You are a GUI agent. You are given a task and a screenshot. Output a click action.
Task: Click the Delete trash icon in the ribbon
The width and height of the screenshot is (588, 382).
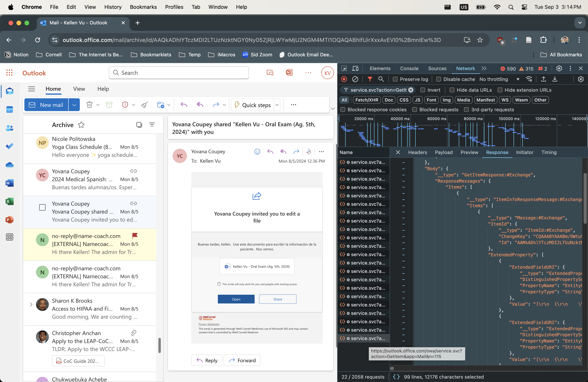89,105
